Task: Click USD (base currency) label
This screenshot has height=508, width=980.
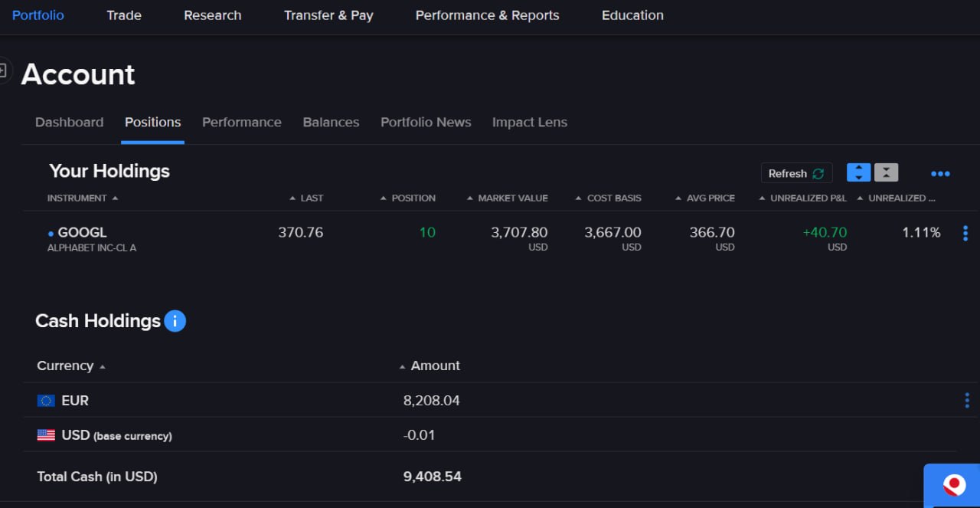Action: coord(116,435)
